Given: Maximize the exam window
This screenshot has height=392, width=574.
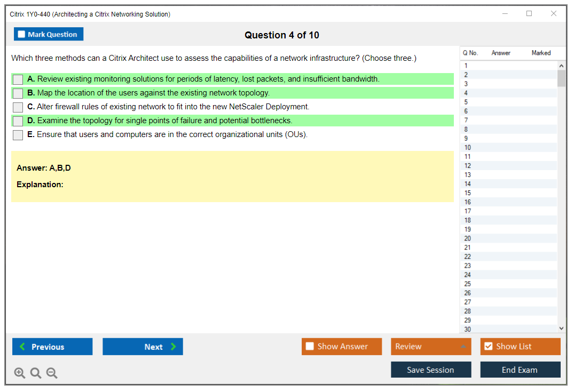Looking at the screenshot, I should coord(529,14).
